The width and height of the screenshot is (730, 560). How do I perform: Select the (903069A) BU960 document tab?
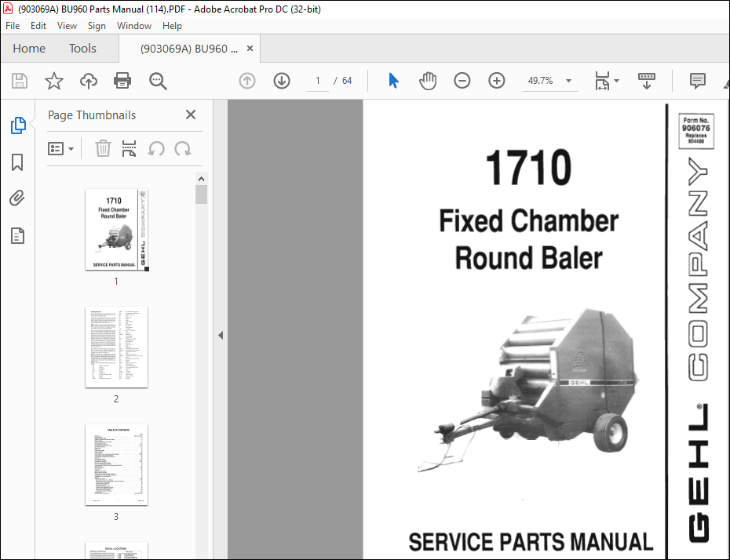[x=189, y=49]
